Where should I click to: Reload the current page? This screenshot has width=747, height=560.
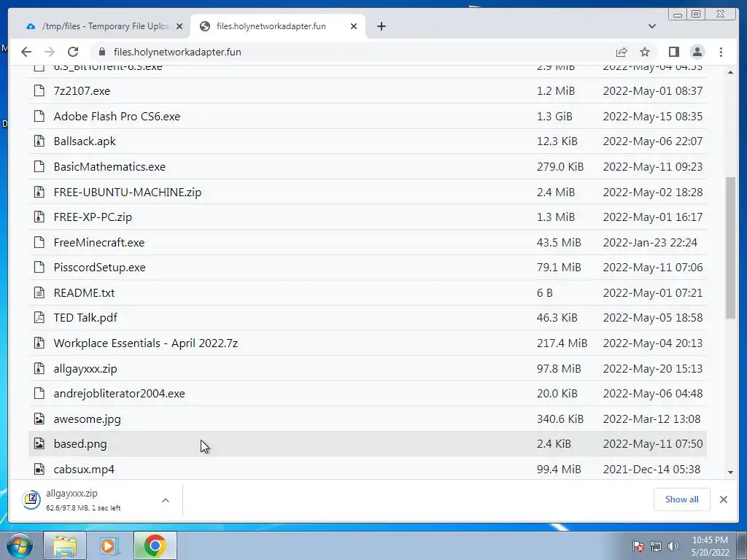[73, 52]
